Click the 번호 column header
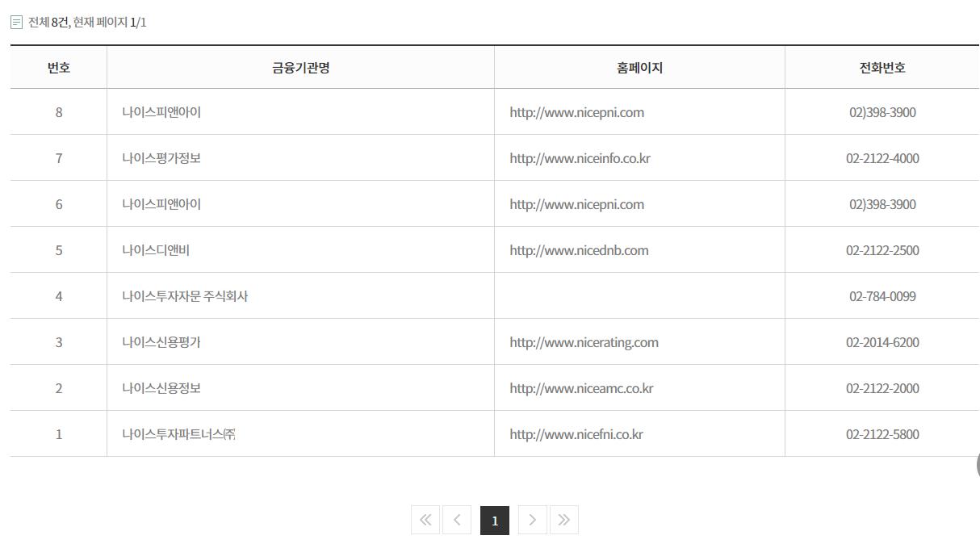 point(58,68)
